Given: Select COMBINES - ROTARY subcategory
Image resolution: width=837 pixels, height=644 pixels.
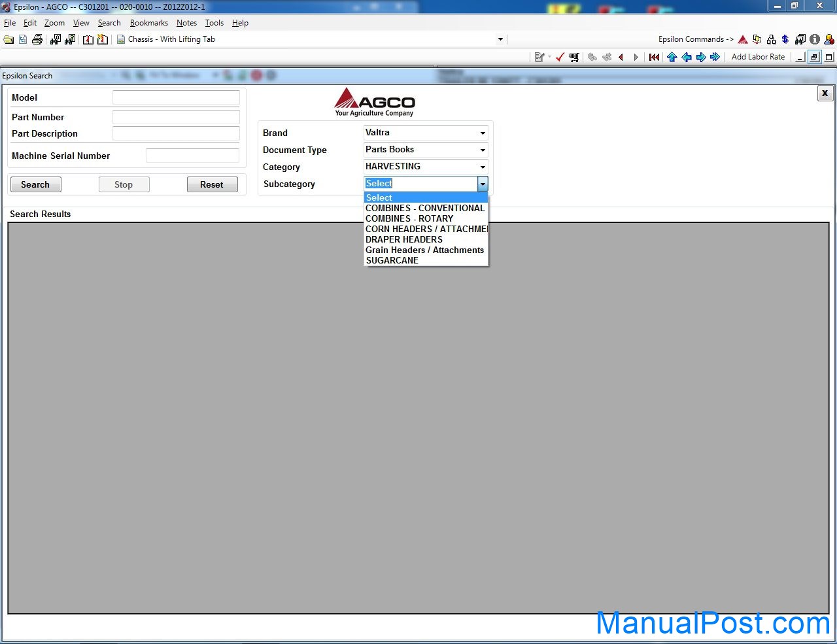Looking at the screenshot, I should click(426, 218).
